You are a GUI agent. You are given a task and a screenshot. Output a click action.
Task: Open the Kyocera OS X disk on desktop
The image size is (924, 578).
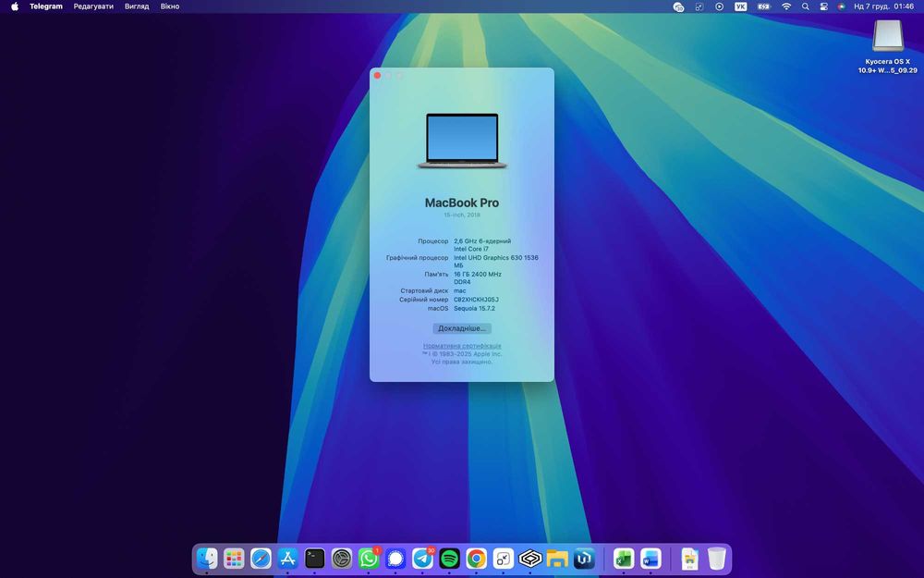click(x=887, y=47)
